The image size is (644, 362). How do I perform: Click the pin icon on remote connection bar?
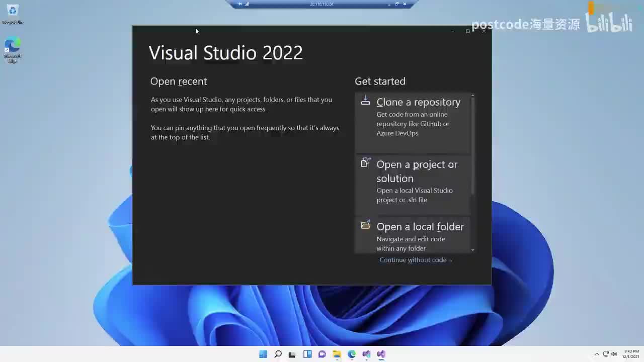[240, 4]
